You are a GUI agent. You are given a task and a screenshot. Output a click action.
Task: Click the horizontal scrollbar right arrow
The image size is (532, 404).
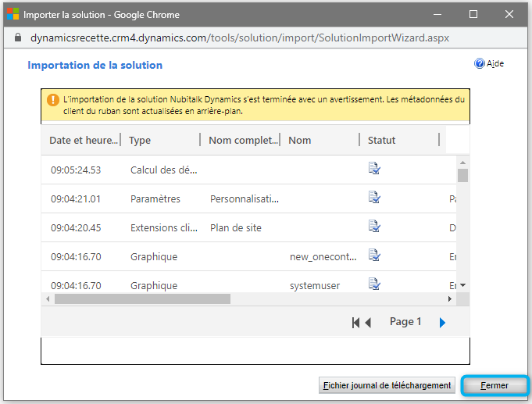coord(449,299)
